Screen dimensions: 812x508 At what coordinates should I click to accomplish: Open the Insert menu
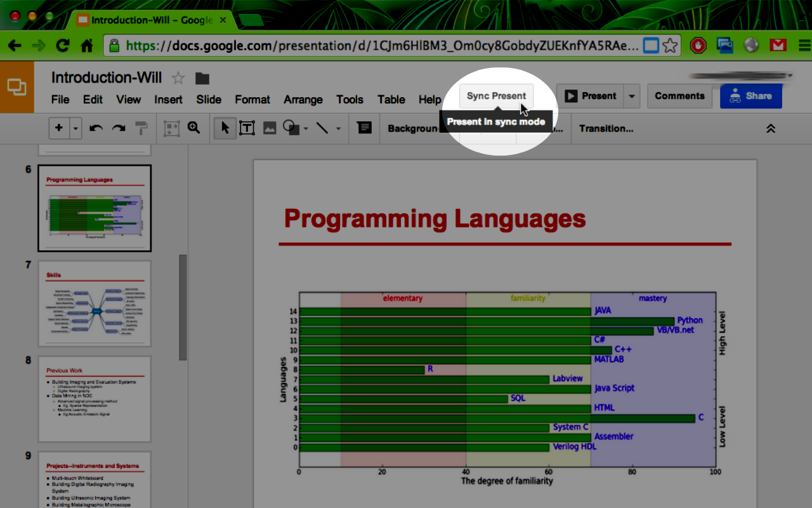coord(168,100)
